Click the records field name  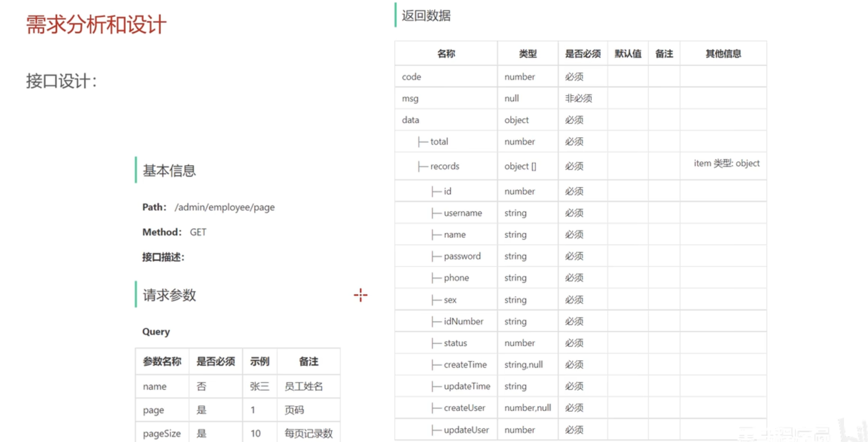point(444,166)
